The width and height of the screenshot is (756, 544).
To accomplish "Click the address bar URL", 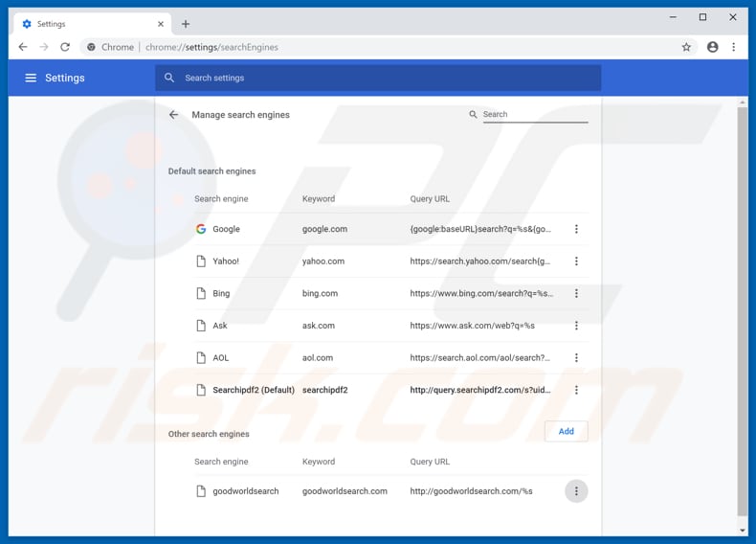I will click(211, 47).
